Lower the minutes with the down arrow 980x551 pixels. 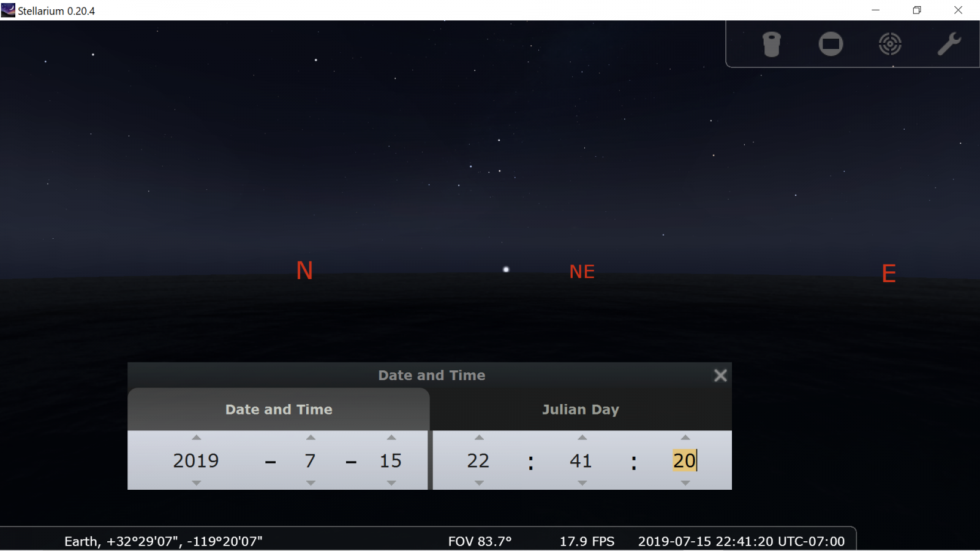582,483
